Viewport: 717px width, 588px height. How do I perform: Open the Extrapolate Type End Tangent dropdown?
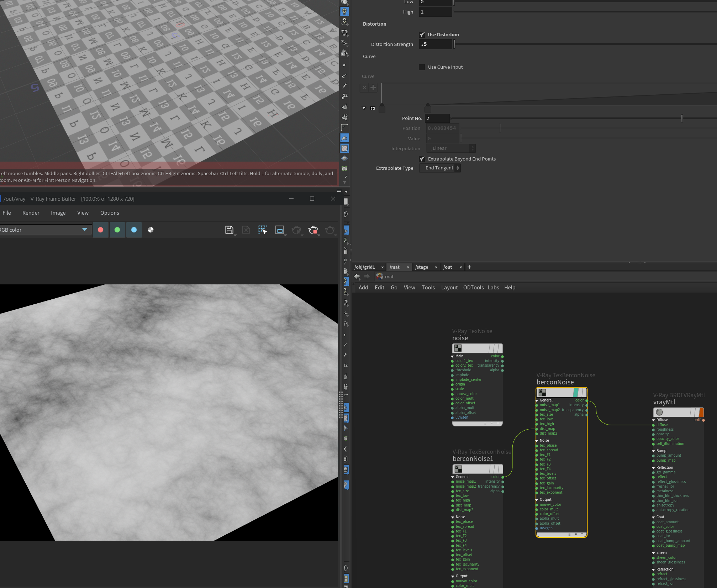(440, 168)
